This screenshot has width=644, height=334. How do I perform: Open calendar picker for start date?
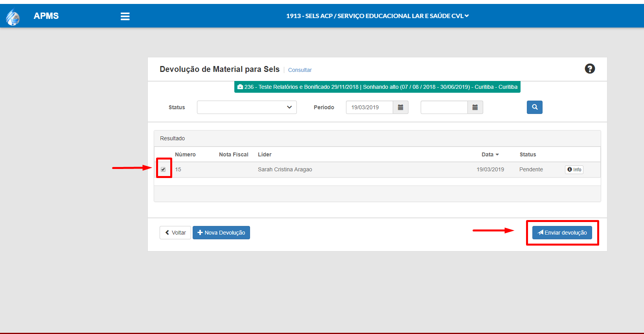[x=401, y=107]
